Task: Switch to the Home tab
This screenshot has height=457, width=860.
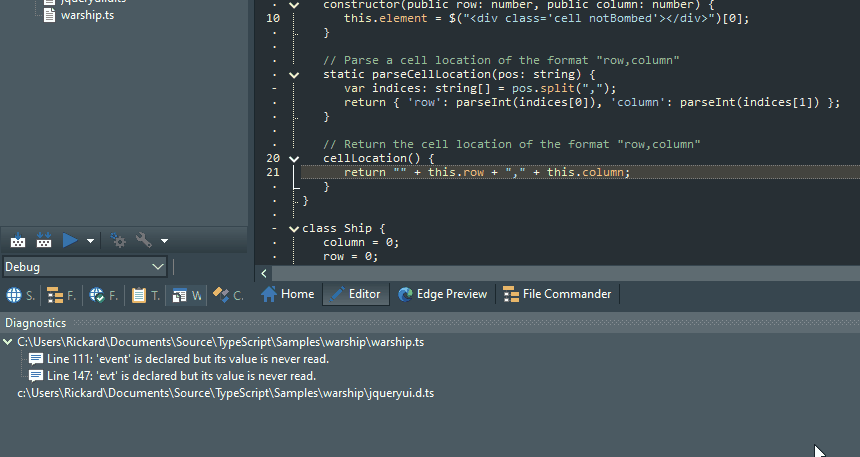Action: tap(287, 294)
